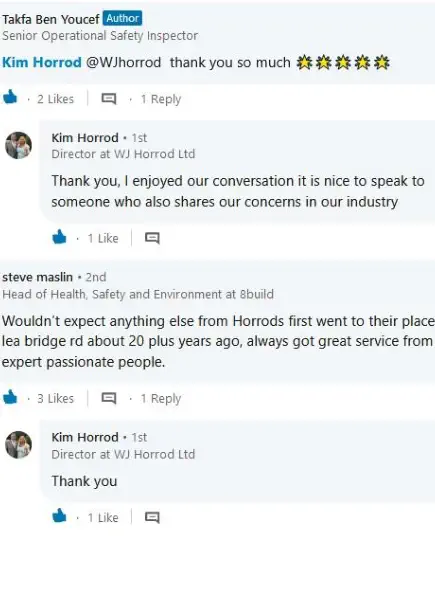Like Kim Horrod's conversation reply
The height and width of the screenshot is (595, 435).
[x=59, y=237]
